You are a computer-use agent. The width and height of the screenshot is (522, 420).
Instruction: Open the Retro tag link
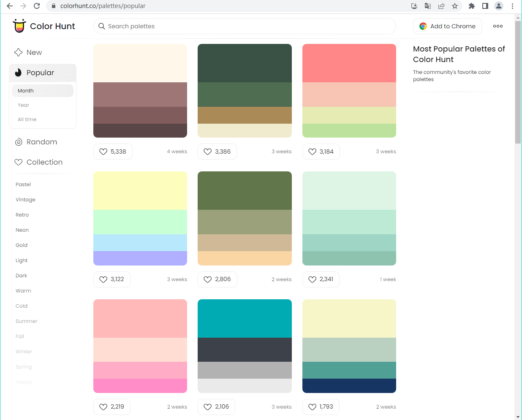22,215
